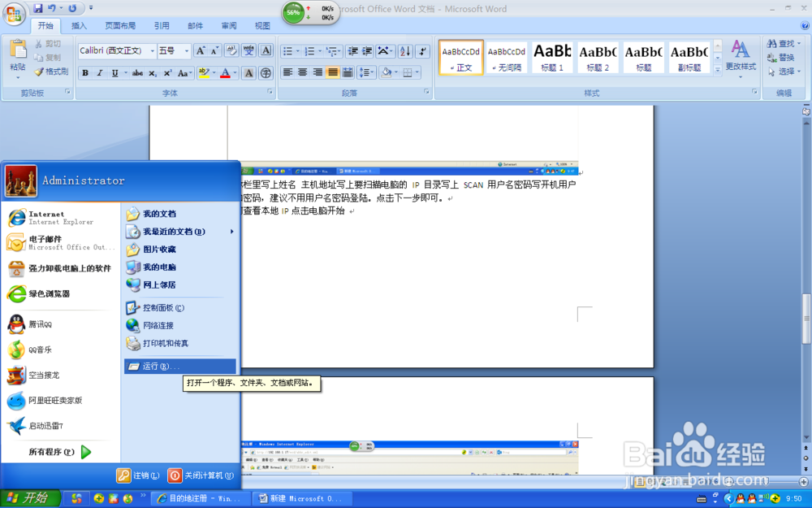
Task: Align text left
Action: 287,72
